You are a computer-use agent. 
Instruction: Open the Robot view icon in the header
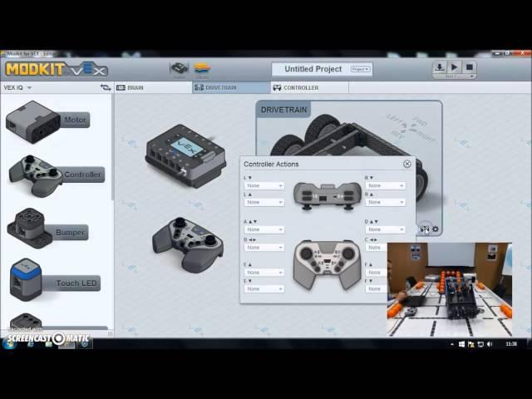(x=179, y=69)
